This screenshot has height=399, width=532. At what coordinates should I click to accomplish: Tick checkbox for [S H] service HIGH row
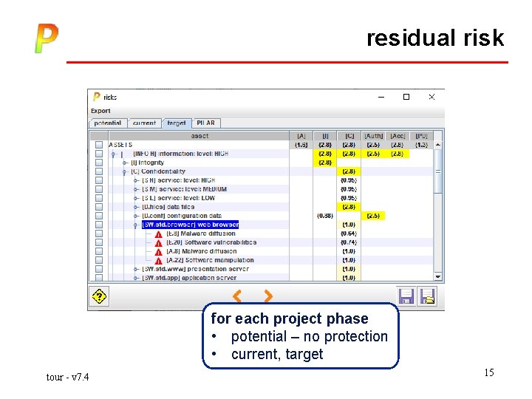click(99, 180)
